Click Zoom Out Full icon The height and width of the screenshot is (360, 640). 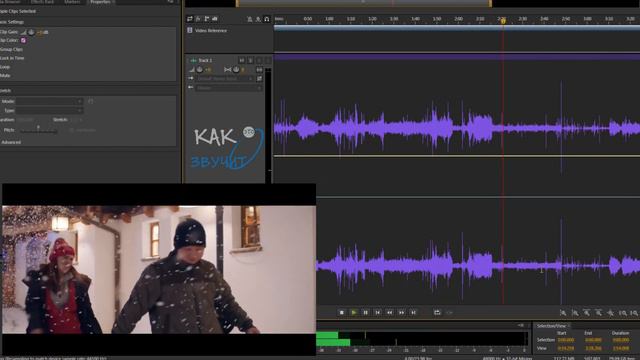click(610, 313)
